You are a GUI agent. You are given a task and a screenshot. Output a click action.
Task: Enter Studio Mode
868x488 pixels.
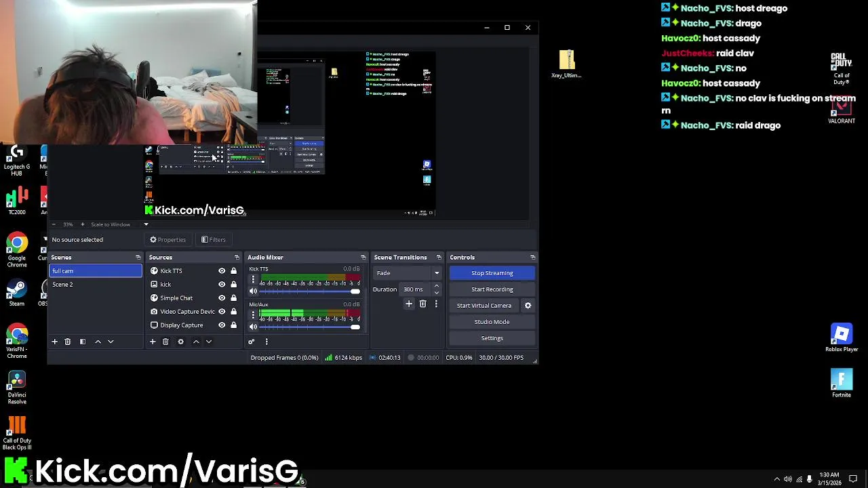click(x=492, y=322)
